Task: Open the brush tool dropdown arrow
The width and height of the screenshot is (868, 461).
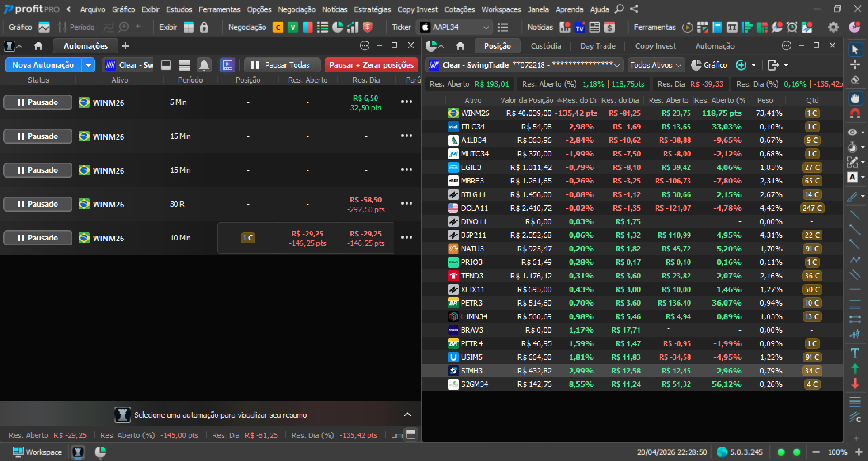Action: (x=863, y=196)
